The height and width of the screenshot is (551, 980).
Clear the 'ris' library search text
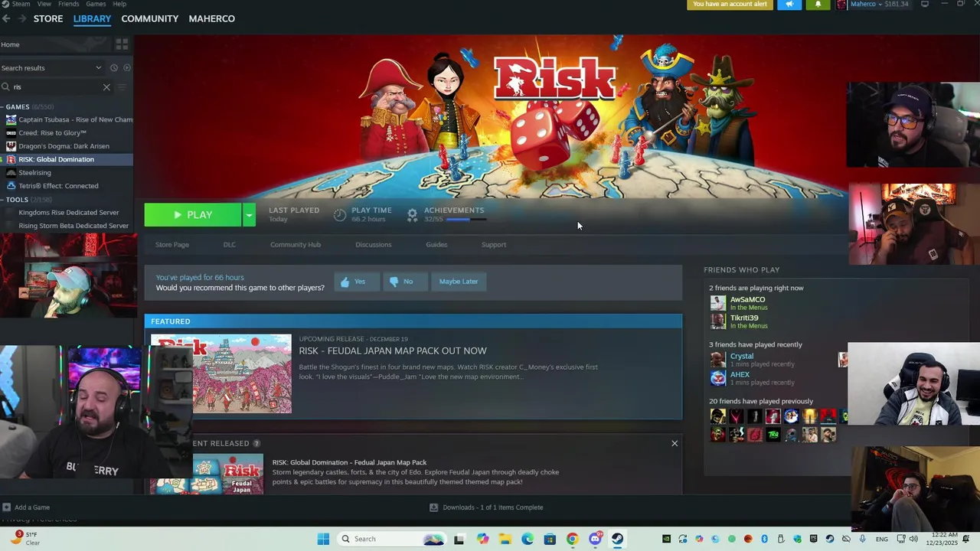click(x=106, y=87)
